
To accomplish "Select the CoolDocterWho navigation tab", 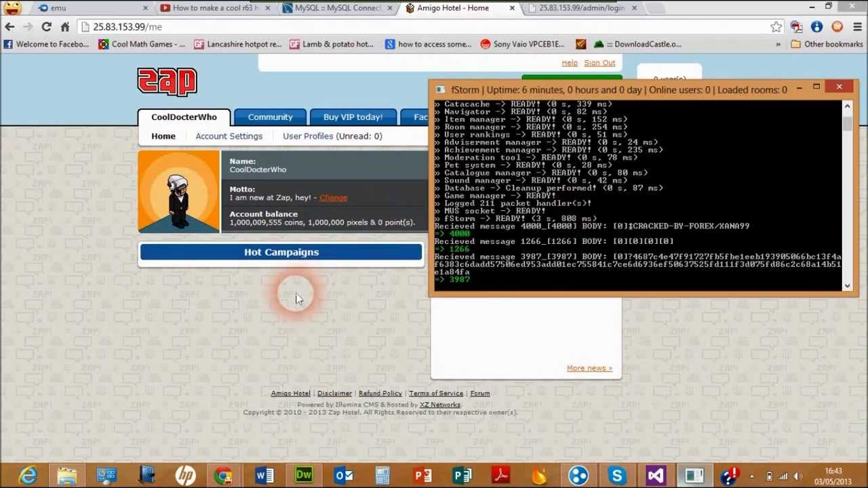I will [184, 117].
